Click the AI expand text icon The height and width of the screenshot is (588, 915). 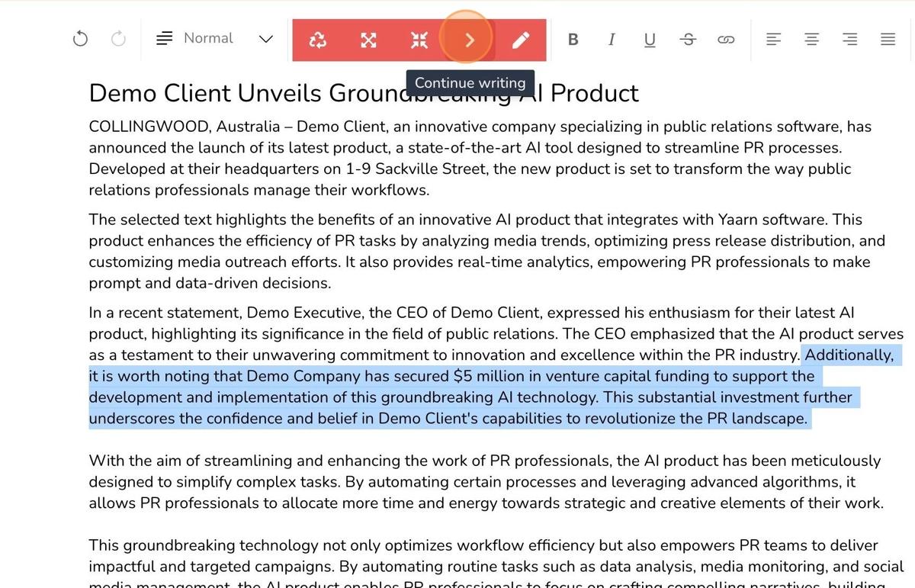(x=368, y=40)
